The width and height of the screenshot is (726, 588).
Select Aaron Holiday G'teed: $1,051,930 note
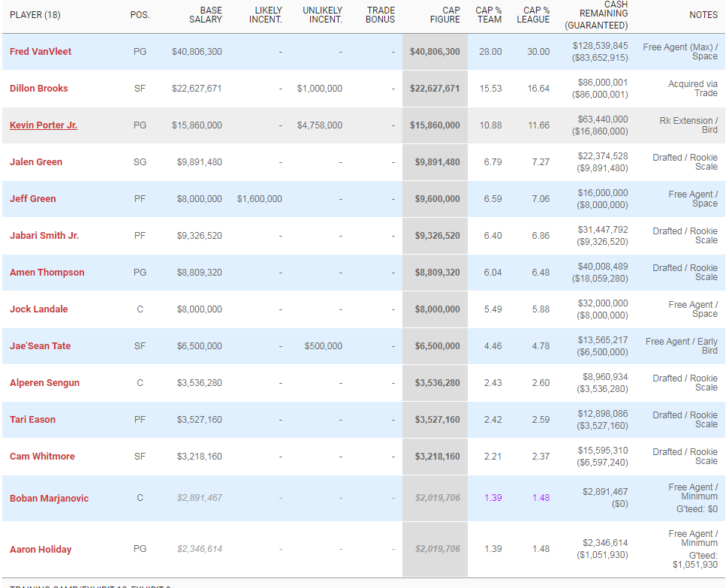[x=695, y=559]
